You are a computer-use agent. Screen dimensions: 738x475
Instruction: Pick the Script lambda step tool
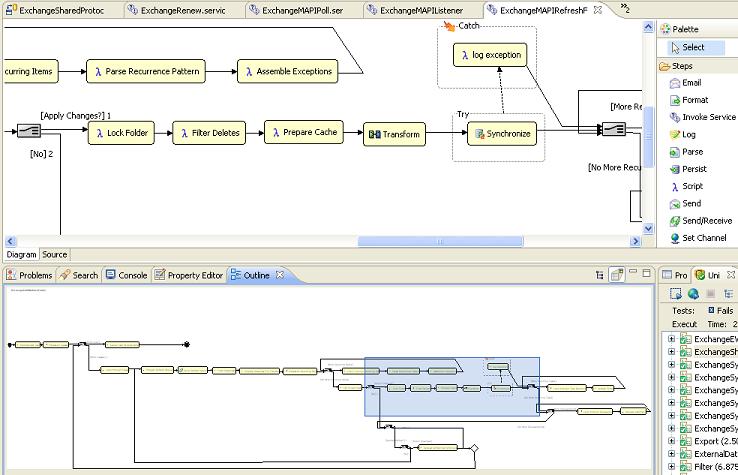click(692, 186)
